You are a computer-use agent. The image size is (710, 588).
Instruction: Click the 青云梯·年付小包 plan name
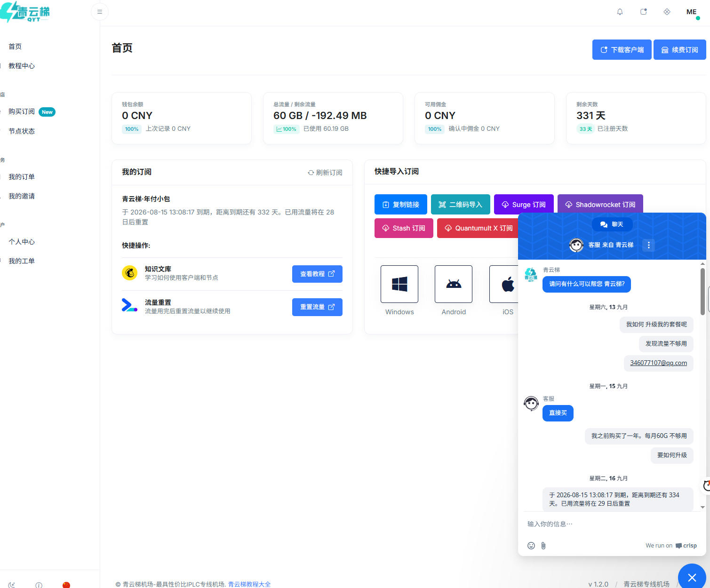click(x=146, y=199)
